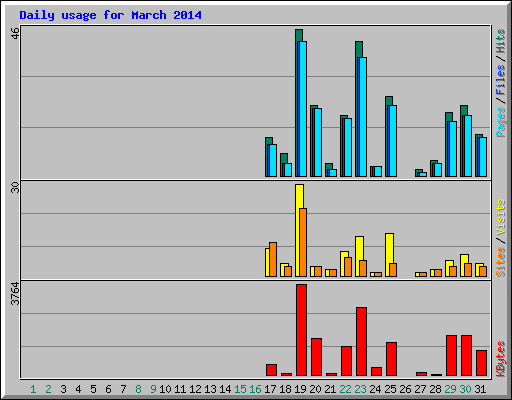This screenshot has width=512, height=400.
Task: Click day 1 on the x-axis
Action: click(33, 389)
